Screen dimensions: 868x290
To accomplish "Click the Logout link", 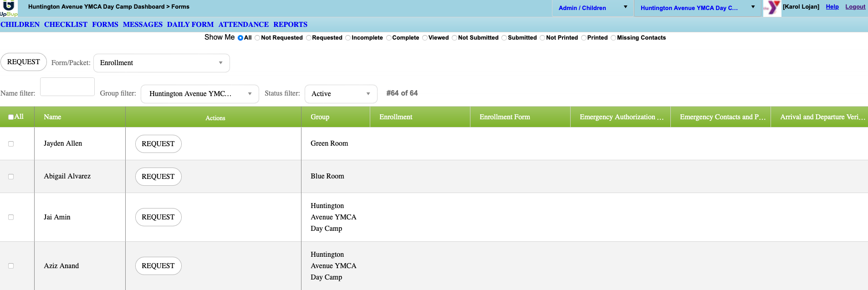I will (855, 7).
